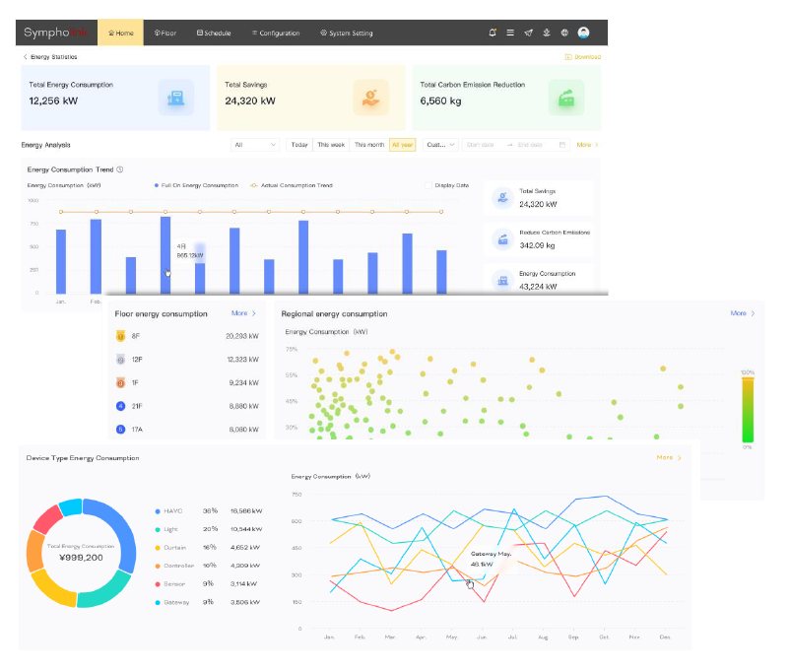
Task: Click the paper plane send icon
Action: [x=529, y=33]
